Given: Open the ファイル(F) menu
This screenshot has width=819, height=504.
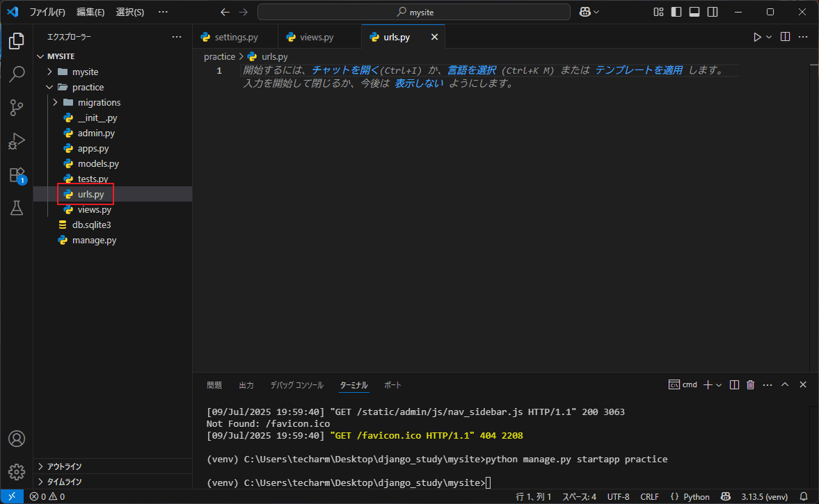Looking at the screenshot, I should tap(47, 12).
